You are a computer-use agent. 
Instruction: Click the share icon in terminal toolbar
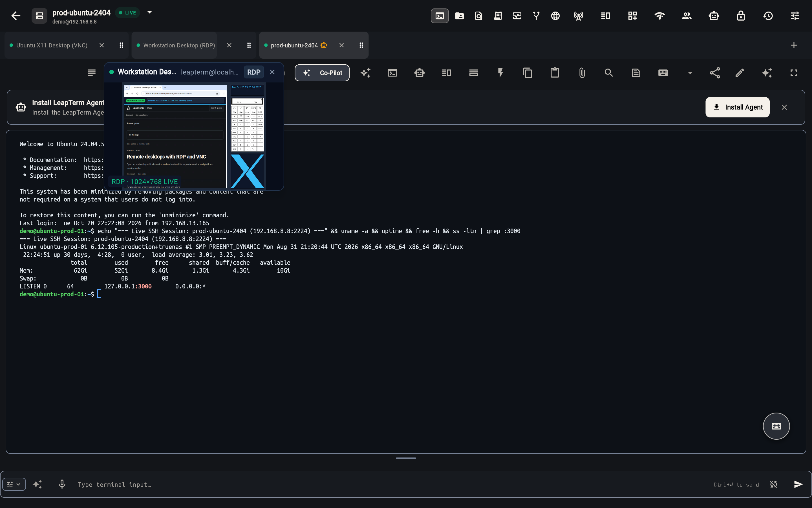click(x=715, y=73)
